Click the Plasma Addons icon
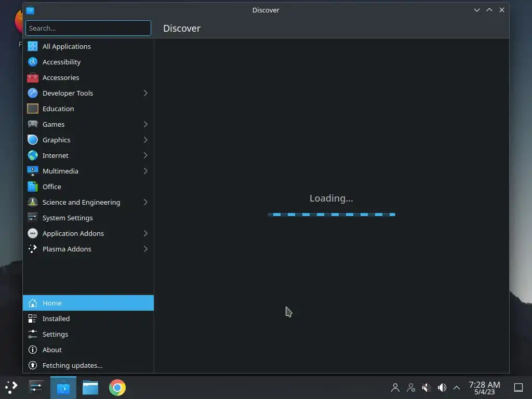Image resolution: width=532 pixels, height=399 pixels. [x=33, y=249]
